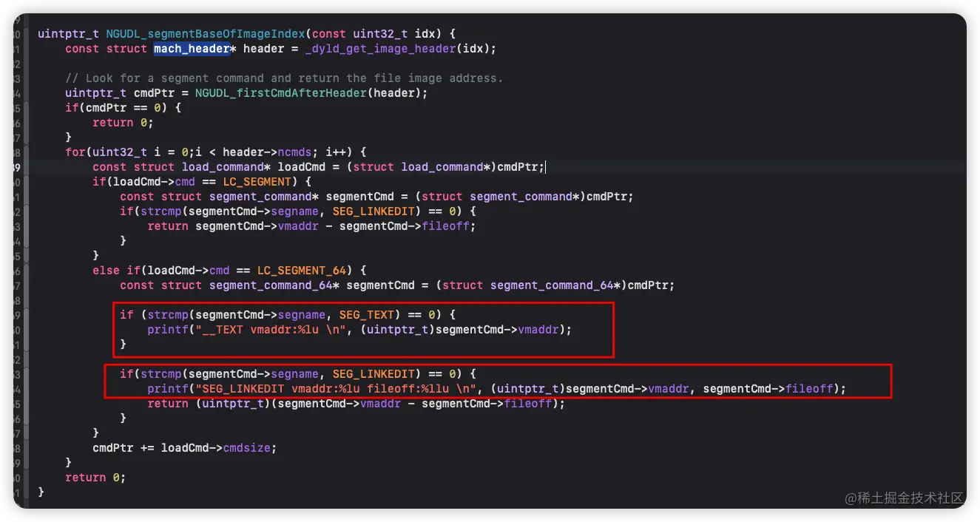Select the highlighted mach_header type
Viewport: 980px width, 522px height.
click(x=192, y=49)
